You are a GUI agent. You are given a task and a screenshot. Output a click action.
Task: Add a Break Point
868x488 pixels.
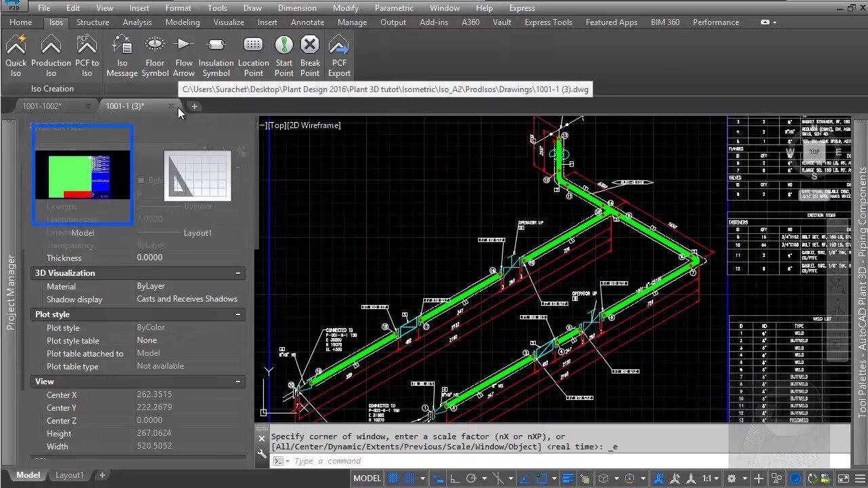310,56
